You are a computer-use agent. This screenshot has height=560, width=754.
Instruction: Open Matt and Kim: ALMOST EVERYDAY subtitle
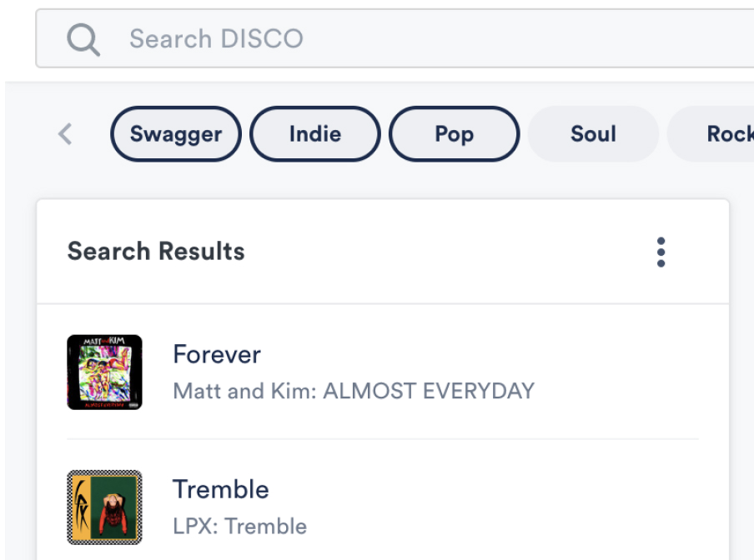(x=354, y=391)
